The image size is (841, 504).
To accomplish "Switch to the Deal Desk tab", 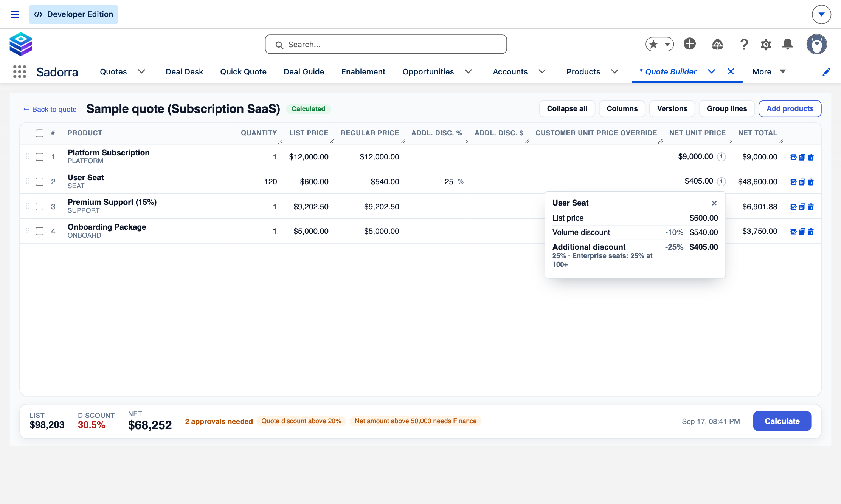I will pos(184,71).
